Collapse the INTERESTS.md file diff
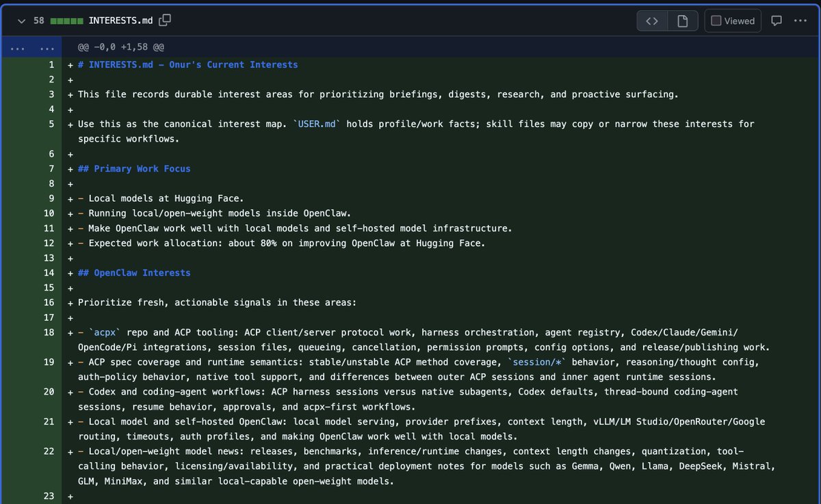 coord(21,21)
